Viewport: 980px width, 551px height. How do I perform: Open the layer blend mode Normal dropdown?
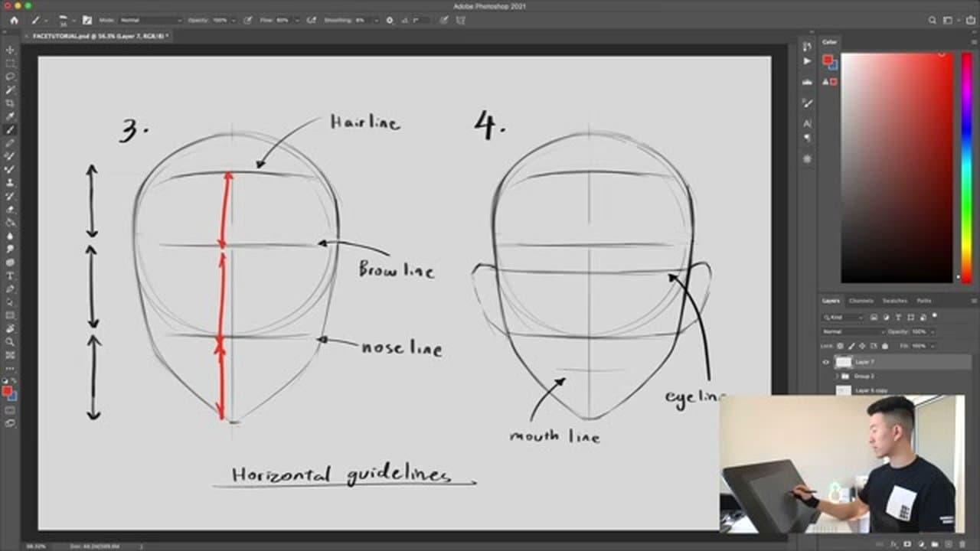coord(854,331)
